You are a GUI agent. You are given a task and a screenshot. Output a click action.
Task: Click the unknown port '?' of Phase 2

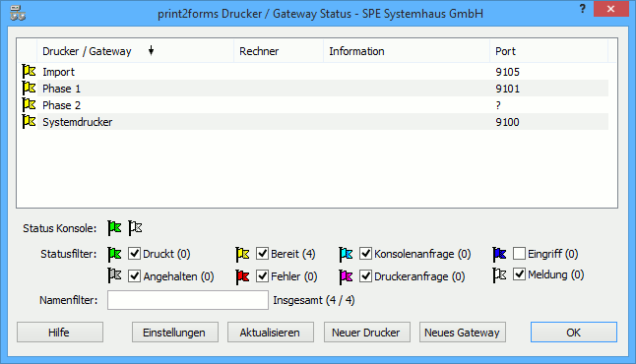pos(498,105)
